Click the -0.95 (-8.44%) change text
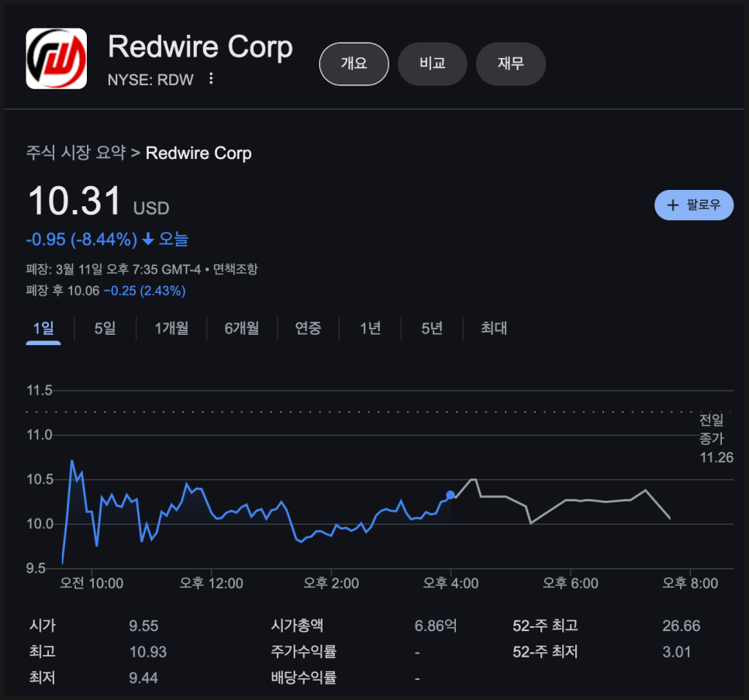The width and height of the screenshot is (749, 700). [81, 240]
